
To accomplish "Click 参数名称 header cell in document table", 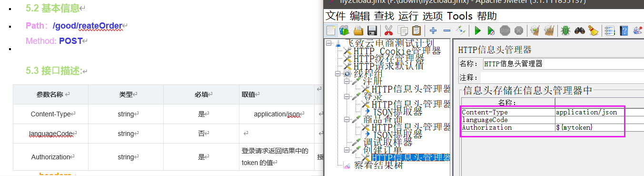I will pos(50,94).
